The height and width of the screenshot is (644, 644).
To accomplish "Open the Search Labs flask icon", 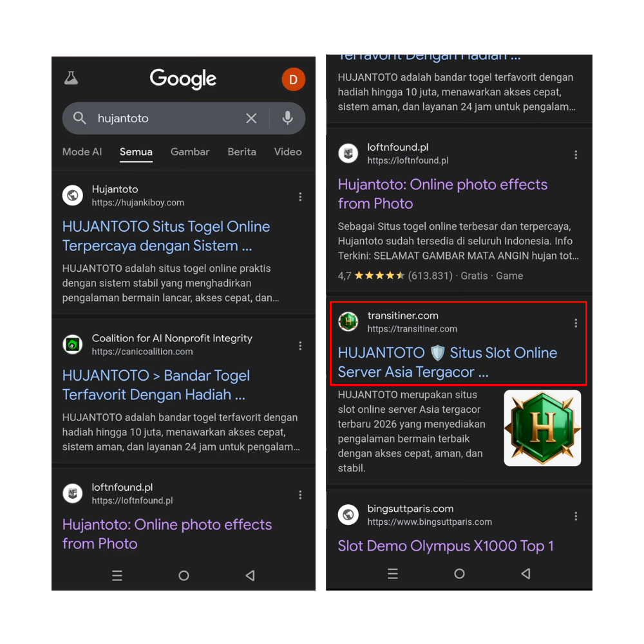I will pyautogui.click(x=71, y=78).
